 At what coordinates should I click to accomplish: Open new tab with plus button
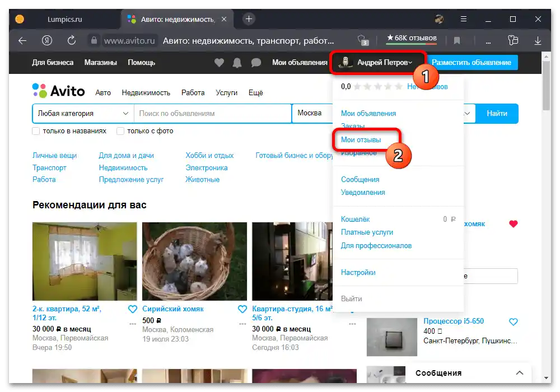point(249,19)
